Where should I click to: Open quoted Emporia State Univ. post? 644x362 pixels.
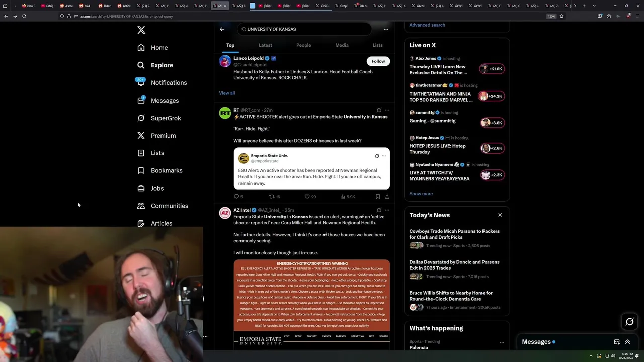pyautogui.click(x=311, y=168)
